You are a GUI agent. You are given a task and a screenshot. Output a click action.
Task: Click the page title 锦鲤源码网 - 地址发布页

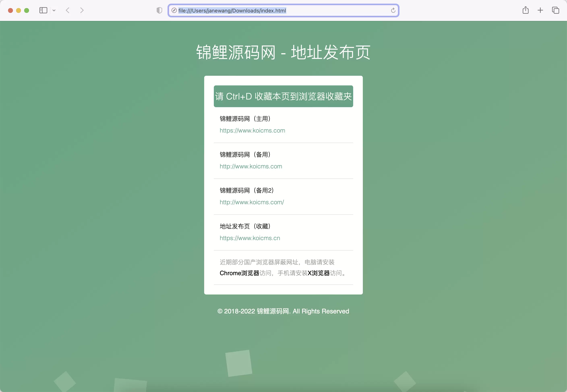click(x=283, y=52)
